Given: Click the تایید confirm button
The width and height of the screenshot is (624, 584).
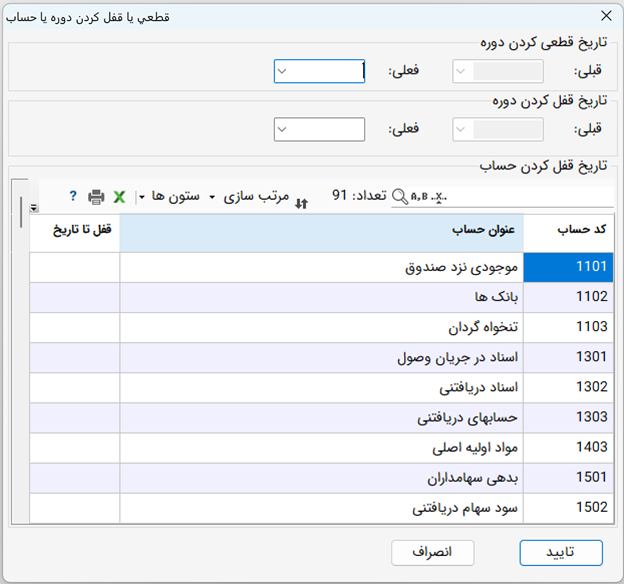Looking at the screenshot, I should [561, 553].
